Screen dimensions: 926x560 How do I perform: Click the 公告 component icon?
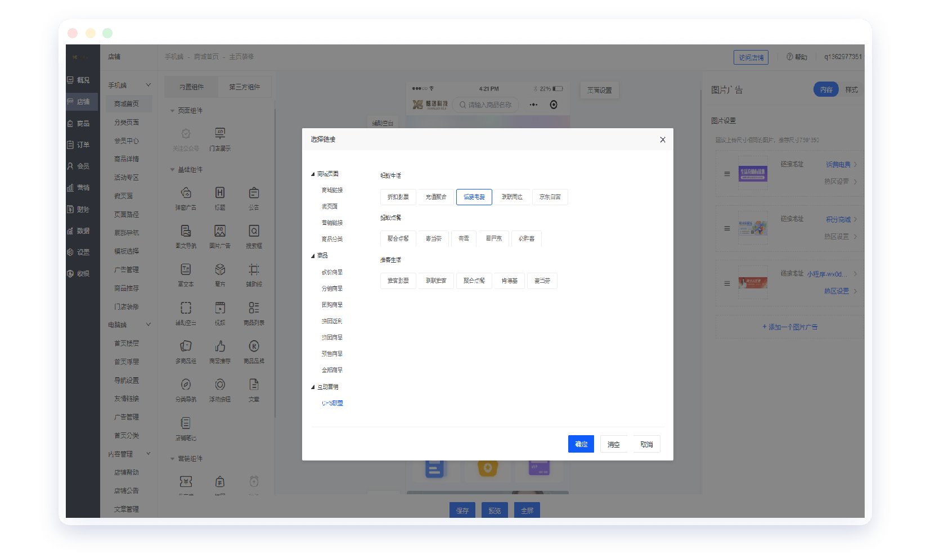click(254, 193)
